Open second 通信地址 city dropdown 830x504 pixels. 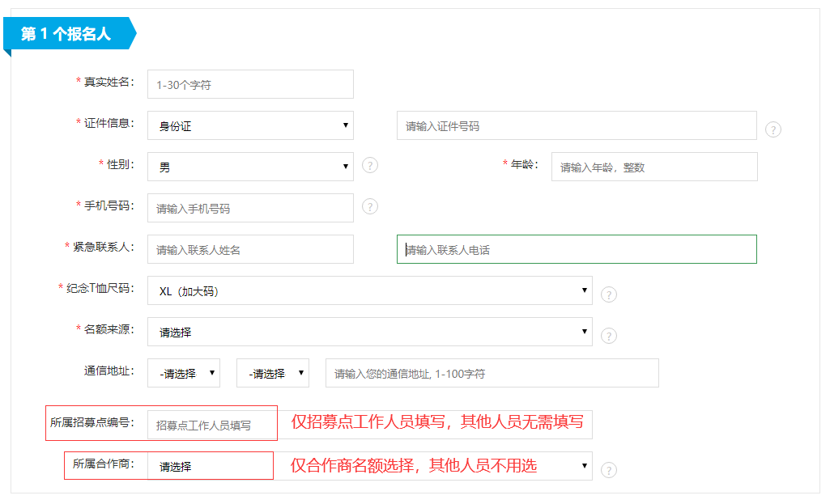click(273, 373)
